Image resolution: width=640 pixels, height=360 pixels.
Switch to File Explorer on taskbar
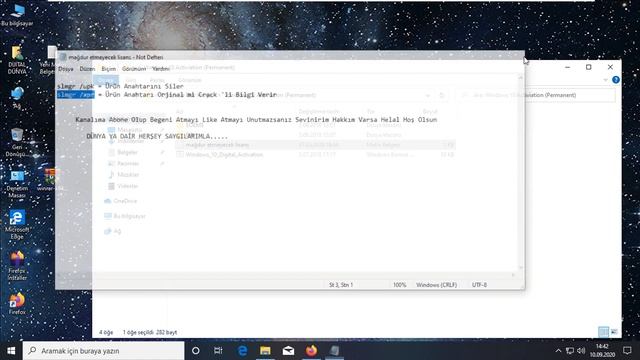[265, 351]
